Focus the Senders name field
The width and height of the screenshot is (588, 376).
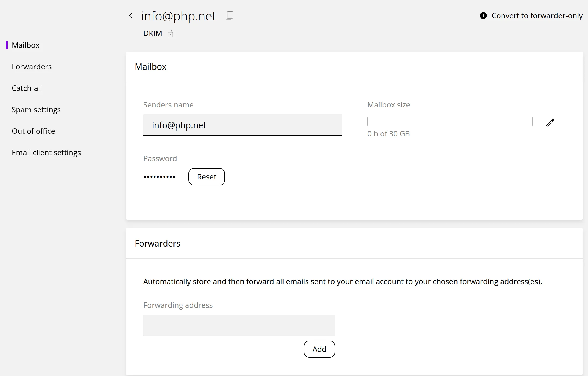click(x=242, y=125)
